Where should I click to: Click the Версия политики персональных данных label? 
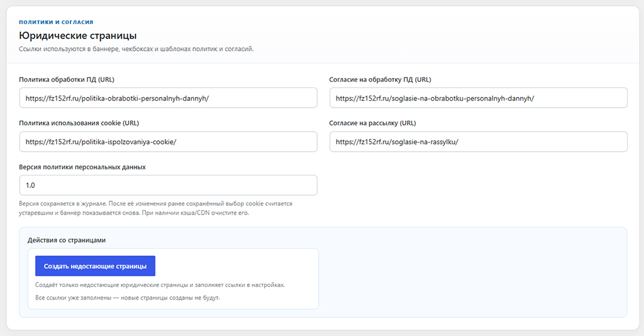[82, 167]
